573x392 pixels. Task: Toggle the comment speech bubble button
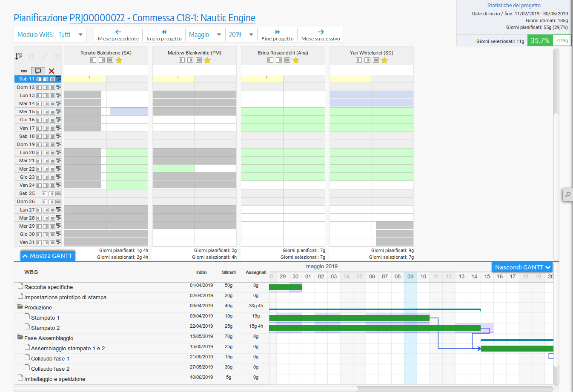[x=38, y=71]
